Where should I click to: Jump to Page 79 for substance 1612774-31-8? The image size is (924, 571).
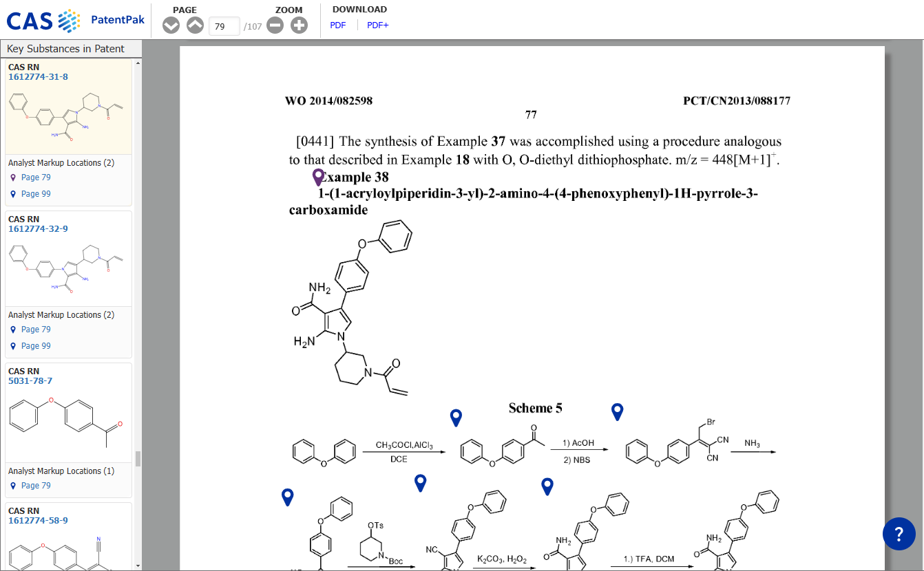click(36, 177)
